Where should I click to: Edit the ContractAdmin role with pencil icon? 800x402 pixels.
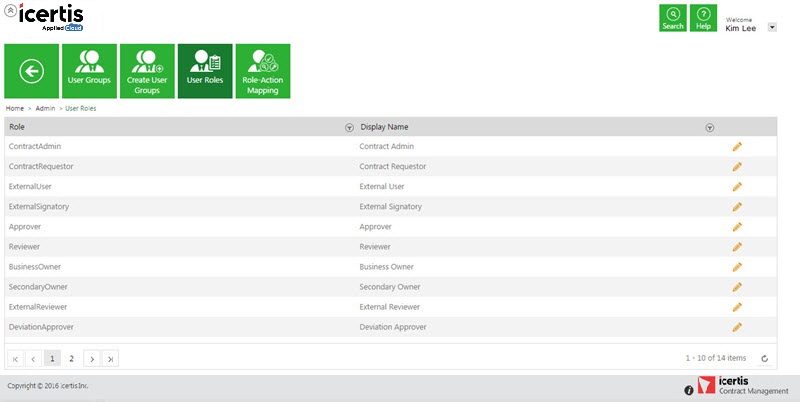click(x=737, y=147)
